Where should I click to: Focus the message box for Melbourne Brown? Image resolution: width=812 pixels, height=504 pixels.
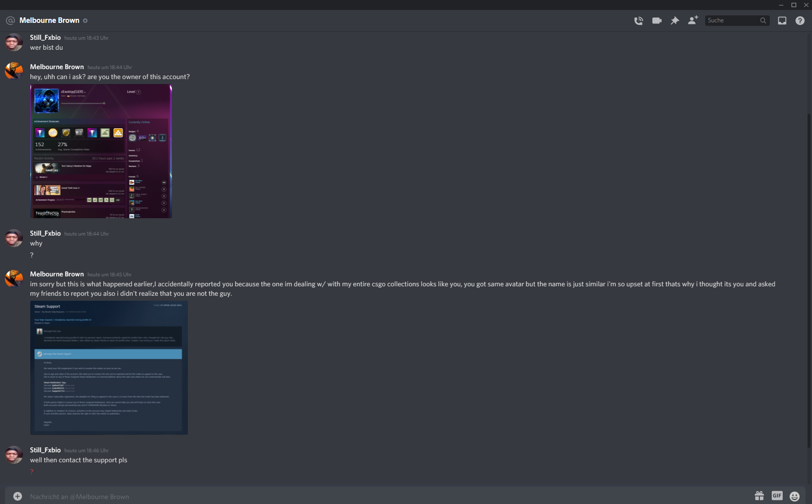388,496
